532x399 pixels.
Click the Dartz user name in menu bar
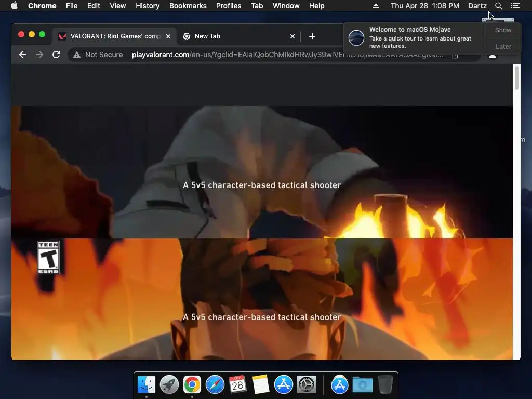477,6
